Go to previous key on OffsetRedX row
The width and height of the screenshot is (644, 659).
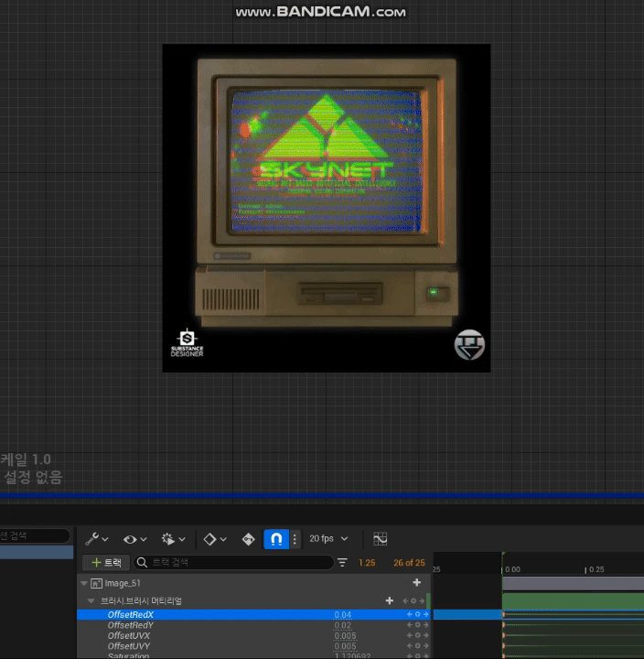pyautogui.click(x=410, y=614)
